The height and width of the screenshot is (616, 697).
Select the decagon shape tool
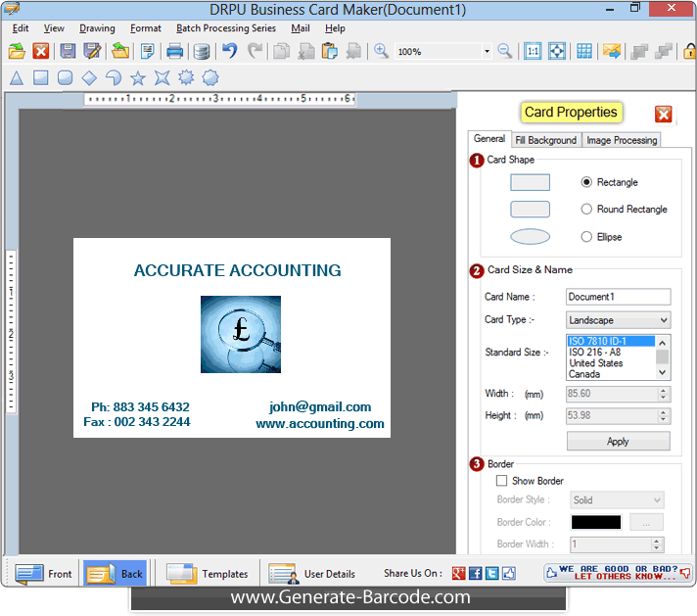210,77
